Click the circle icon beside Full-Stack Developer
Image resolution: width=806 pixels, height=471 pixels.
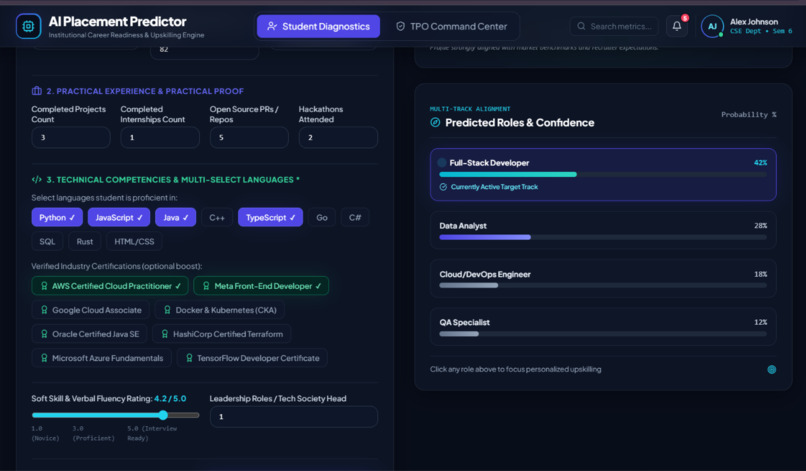(442, 162)
